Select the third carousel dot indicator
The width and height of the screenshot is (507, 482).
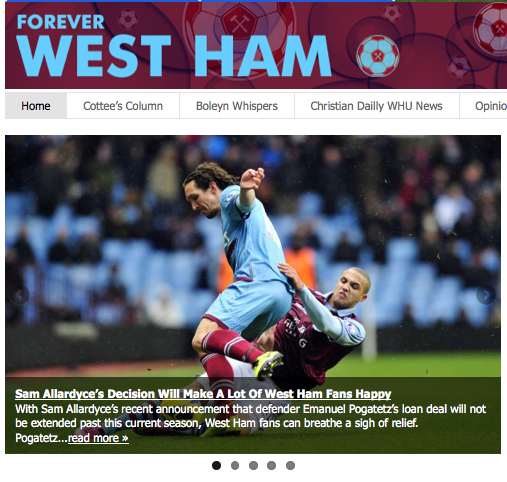pyautogui.click(x=253, y=465)
